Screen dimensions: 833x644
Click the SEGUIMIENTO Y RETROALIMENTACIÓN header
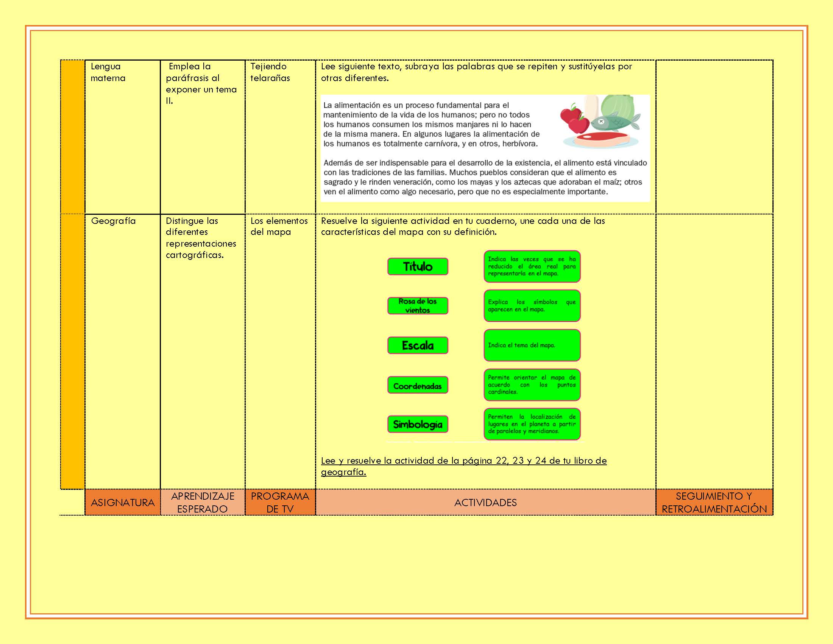[x=714, y=502]
